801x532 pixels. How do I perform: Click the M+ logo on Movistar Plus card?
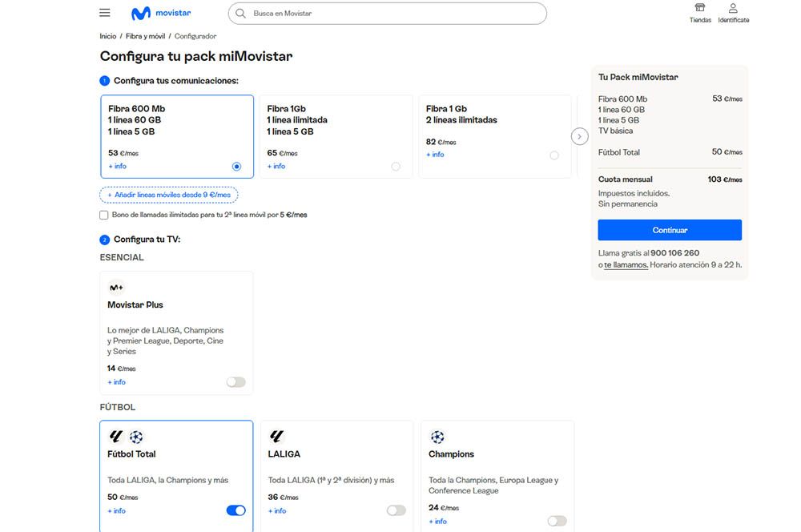click(x=116, y=288)
